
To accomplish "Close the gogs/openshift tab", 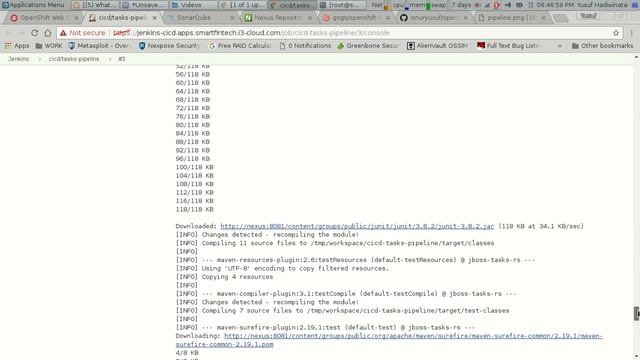I will (x=388, y=18).
